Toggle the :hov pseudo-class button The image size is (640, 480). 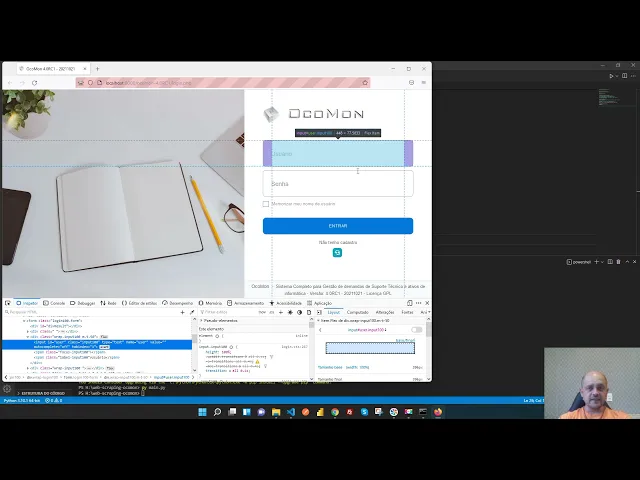tap(262, 312)
